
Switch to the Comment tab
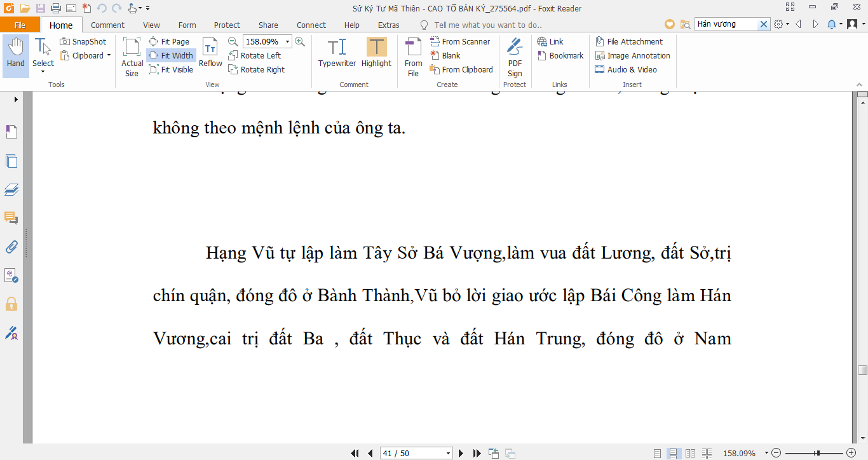point(107,25)
